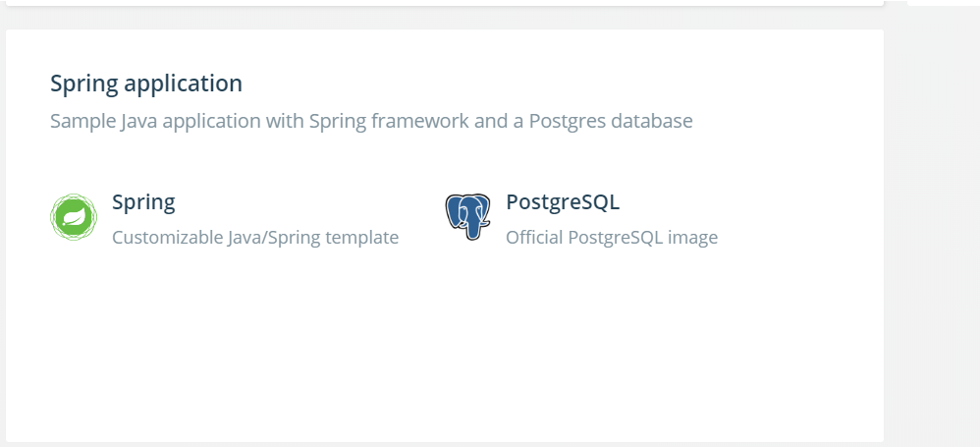Click "Customizable Java/Spring template" text
Screen dimensions: 980x447
(255, 238)
